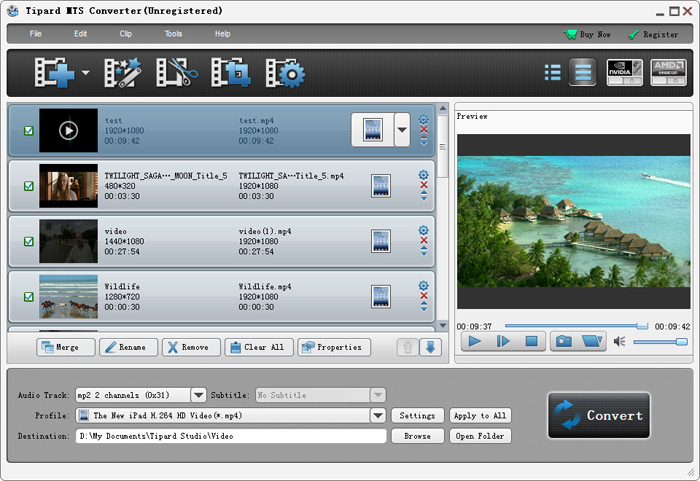Screen dimensions: 700x481
Task: Start conversion with Convert button
Action: [x=599, y=415]
